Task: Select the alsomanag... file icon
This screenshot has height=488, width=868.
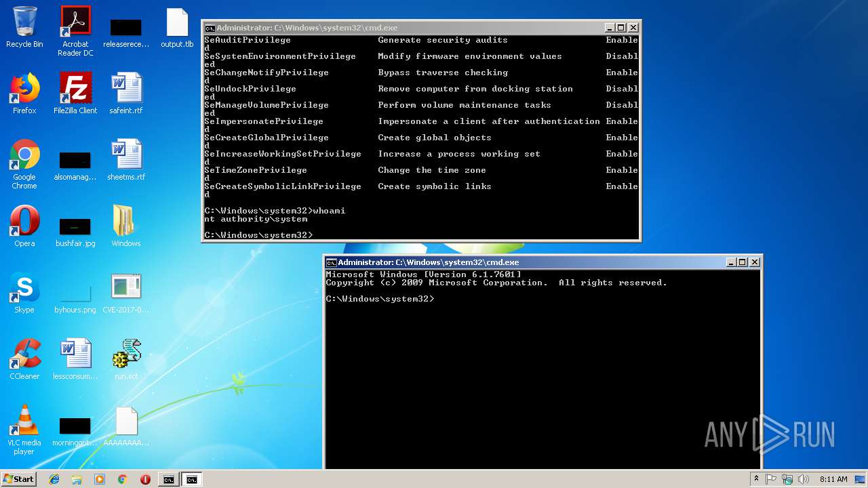Action: pyautogui.click(x=75, y=166)
